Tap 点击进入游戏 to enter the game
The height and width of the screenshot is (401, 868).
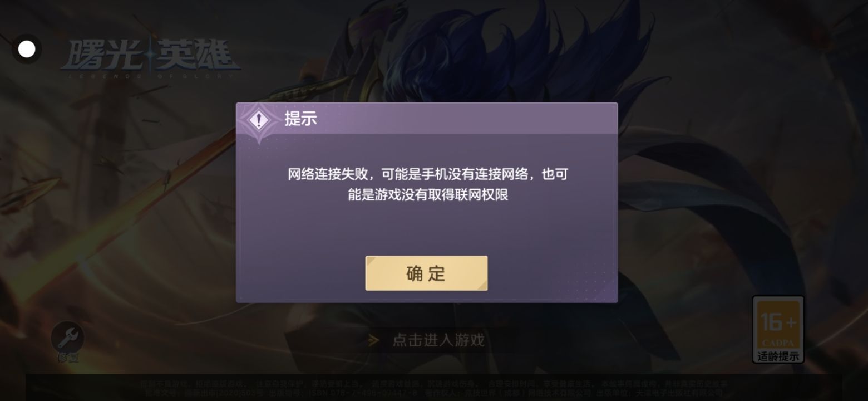[438, 340]
